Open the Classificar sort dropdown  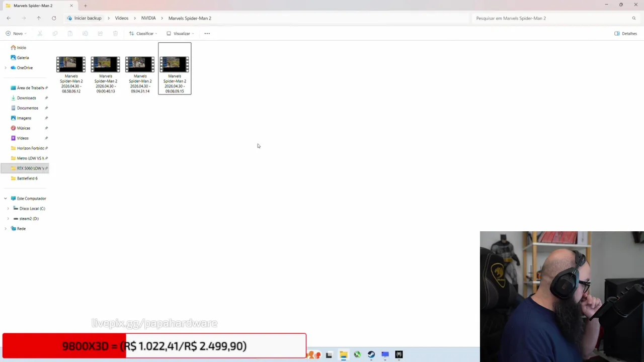pos(143,34)
